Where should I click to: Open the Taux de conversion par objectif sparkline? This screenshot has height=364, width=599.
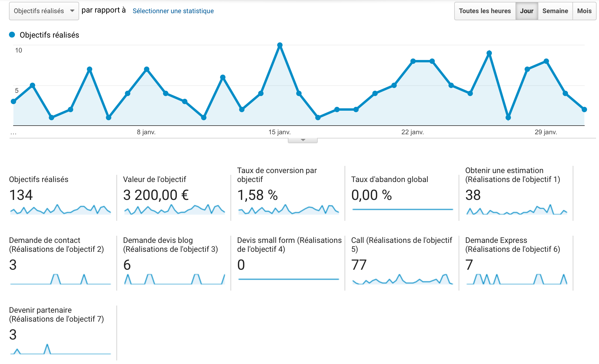tap(289, 209)
